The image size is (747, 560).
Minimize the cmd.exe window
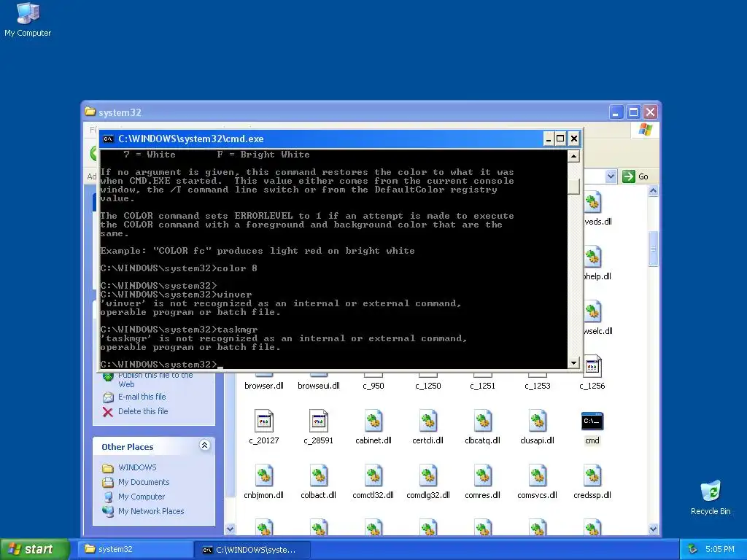[x=549, y=139]
